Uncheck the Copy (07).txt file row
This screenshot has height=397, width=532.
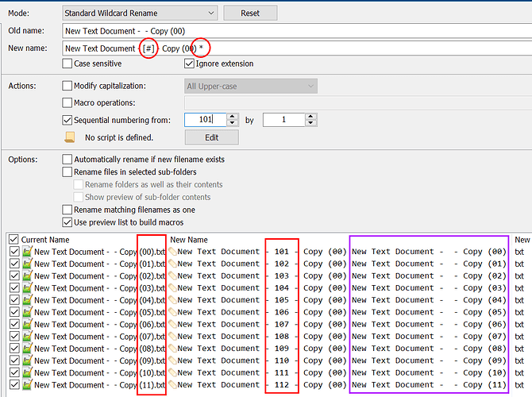pyautogui.click(x=14, y=337)
